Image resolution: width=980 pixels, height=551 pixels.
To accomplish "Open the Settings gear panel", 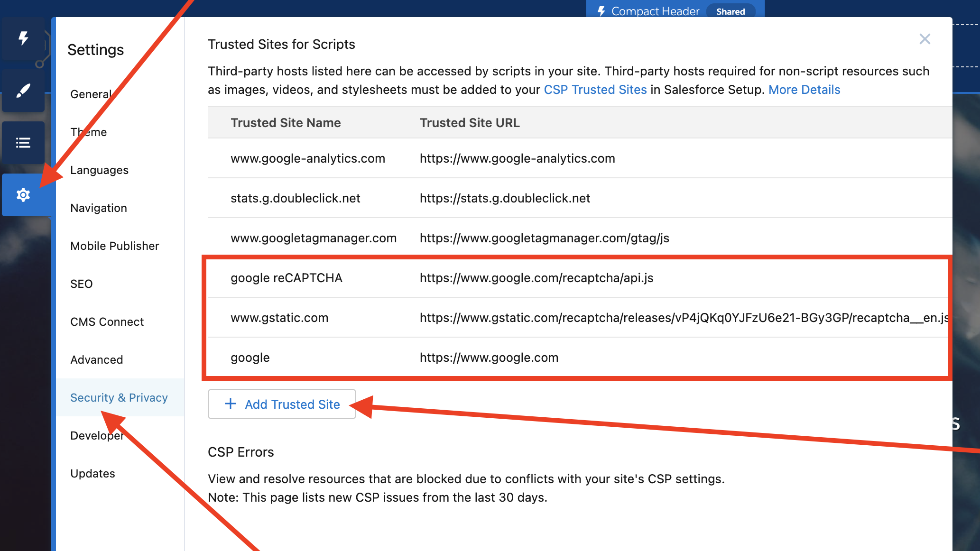I will point(23,195).
